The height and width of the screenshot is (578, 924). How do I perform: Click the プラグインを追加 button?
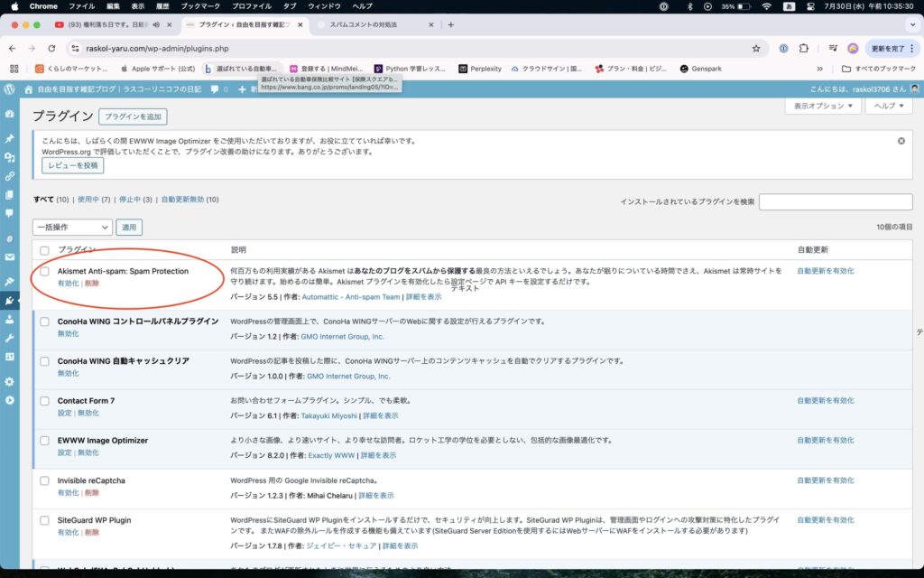[x=133, y=117]
